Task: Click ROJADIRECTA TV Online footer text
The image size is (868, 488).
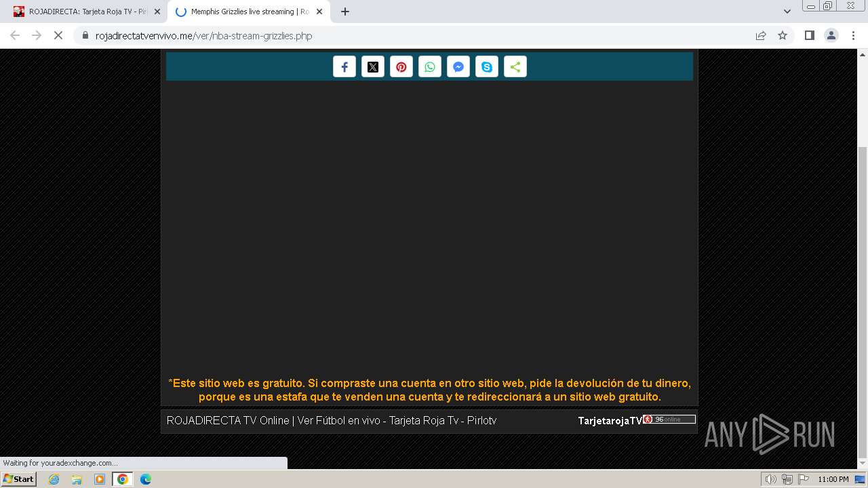Action: 332,420
